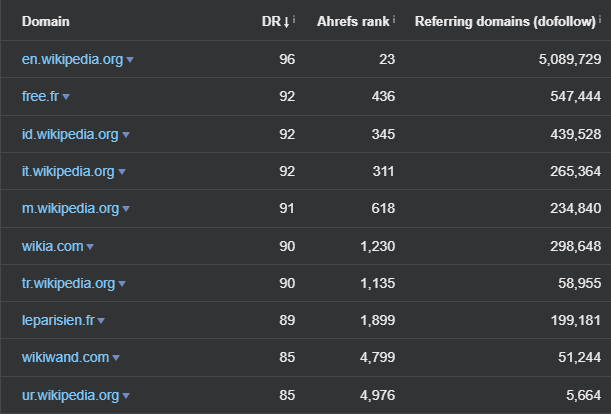Expand the id.wikipedia.org dropdown arrow
Image resolution: width=611 pixels, height=414 pixels.
point(125,135)
